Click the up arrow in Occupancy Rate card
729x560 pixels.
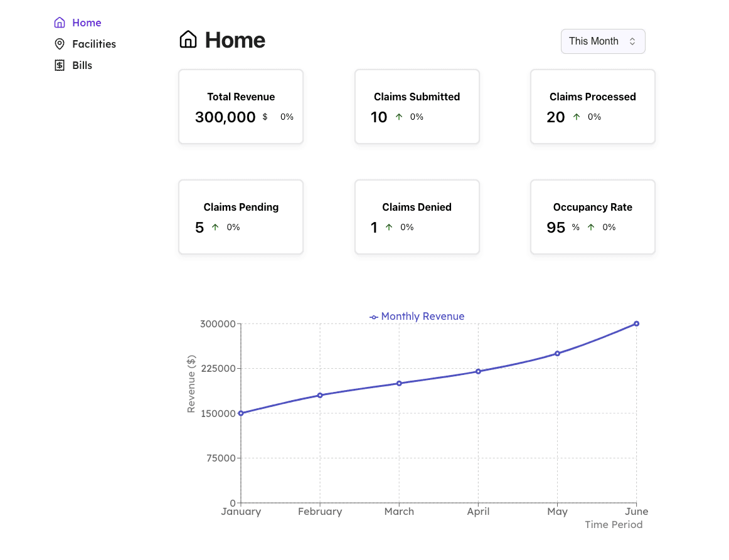click(591, 227)
